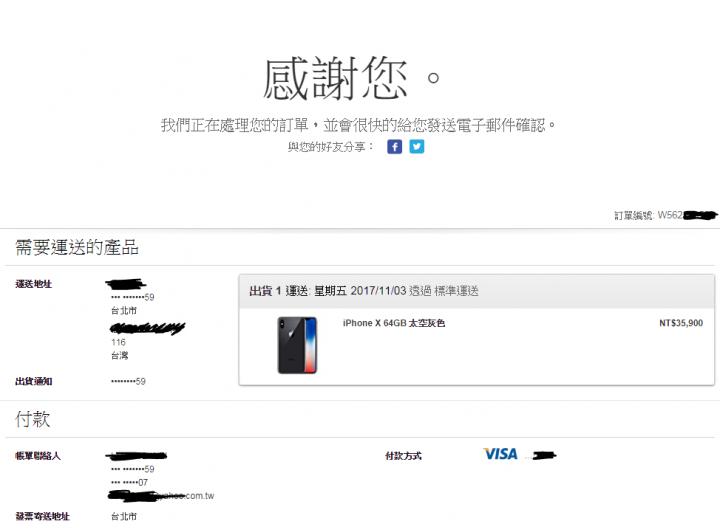Image resolution: width=720 pixels, height=524 pixels.
Task: Click the 發票寄送地址 label
Action: [x=42, y=517]
